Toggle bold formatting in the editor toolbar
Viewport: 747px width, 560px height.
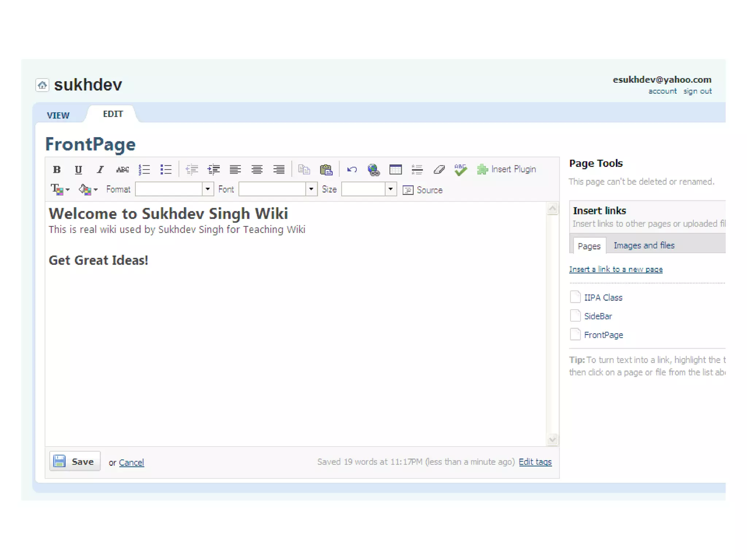tap(57, 170)
